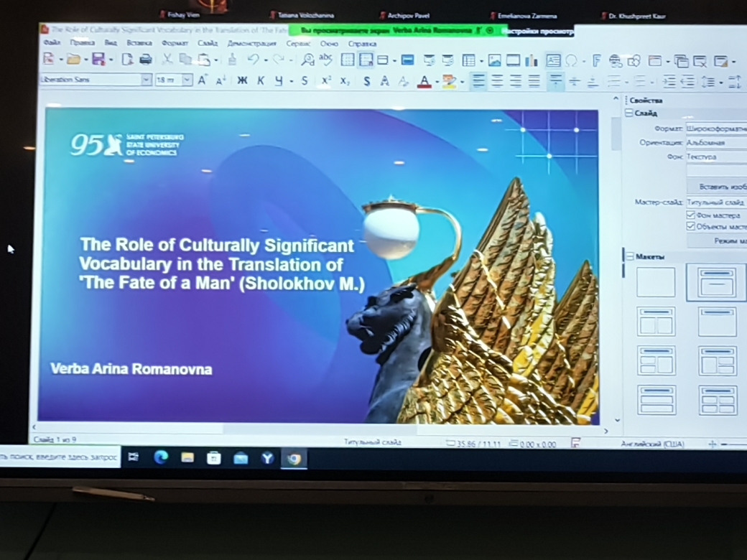
Task: Open the font size dropdown
Action: tap(187, 80)
